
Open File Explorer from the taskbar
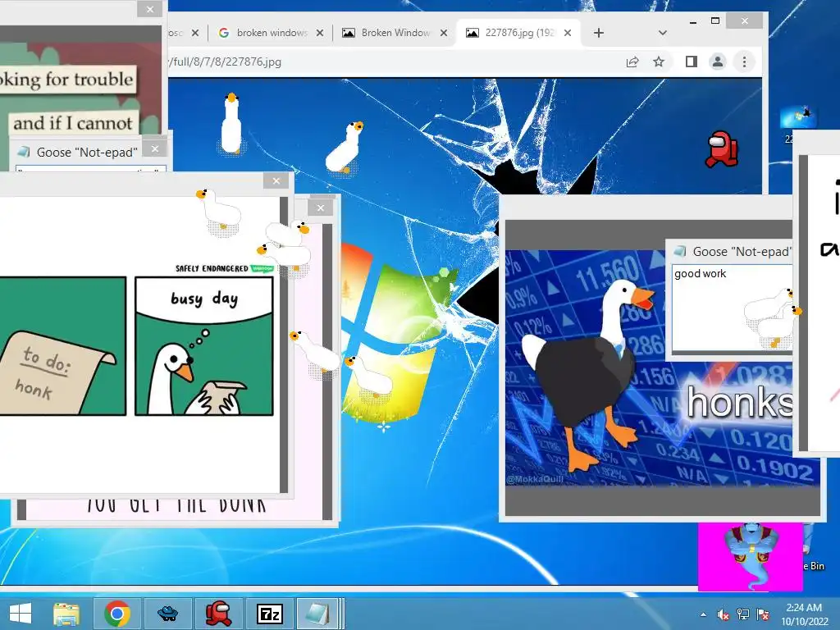66,614
